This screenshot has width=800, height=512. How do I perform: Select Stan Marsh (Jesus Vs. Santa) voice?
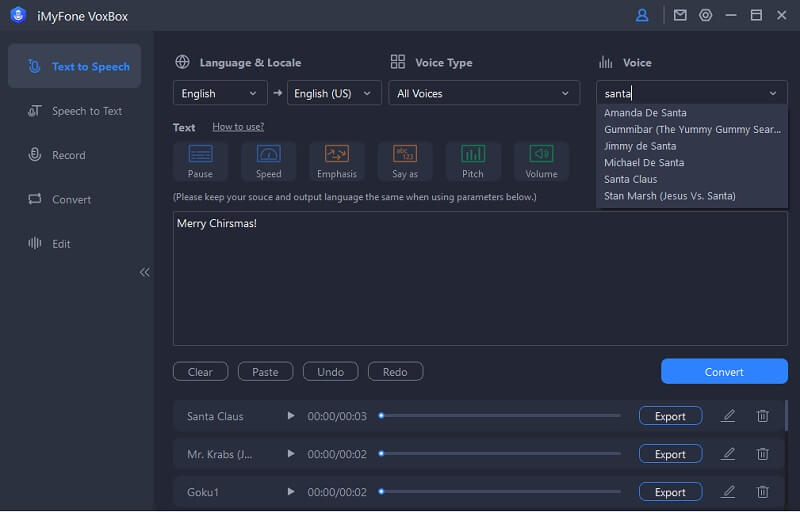691,196
